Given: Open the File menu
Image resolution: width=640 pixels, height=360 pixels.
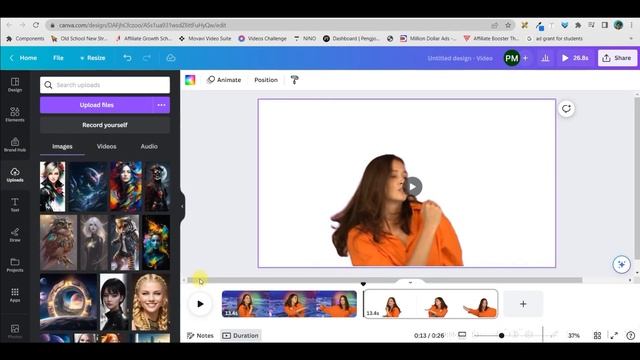Looking at the screenshot, I should [58, 58].
